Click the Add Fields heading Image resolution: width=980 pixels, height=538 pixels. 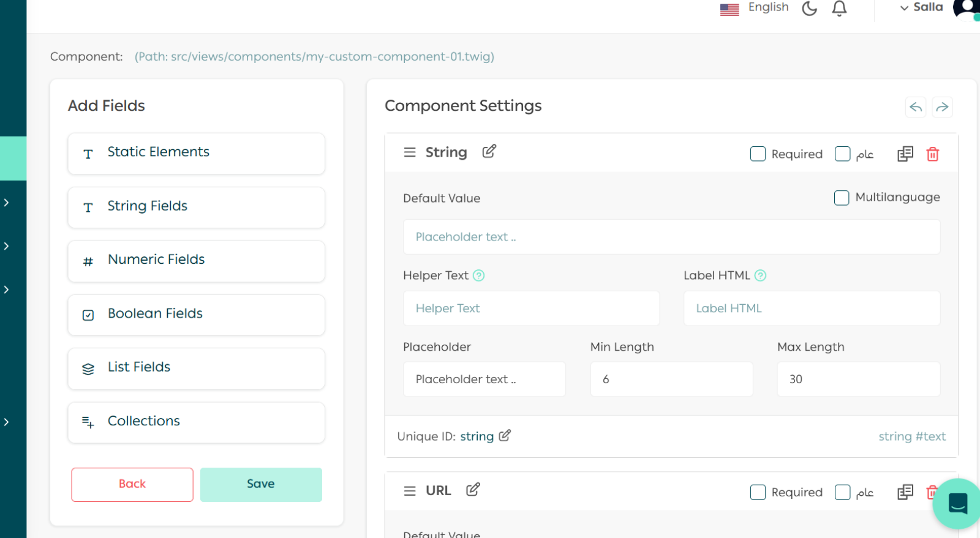click(x=107, y=106)
